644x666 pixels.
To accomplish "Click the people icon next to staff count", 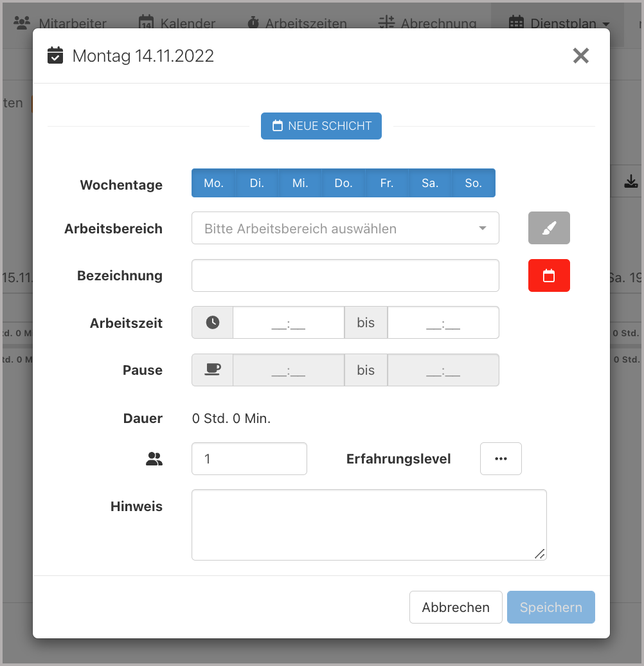I will click(154, 459).
